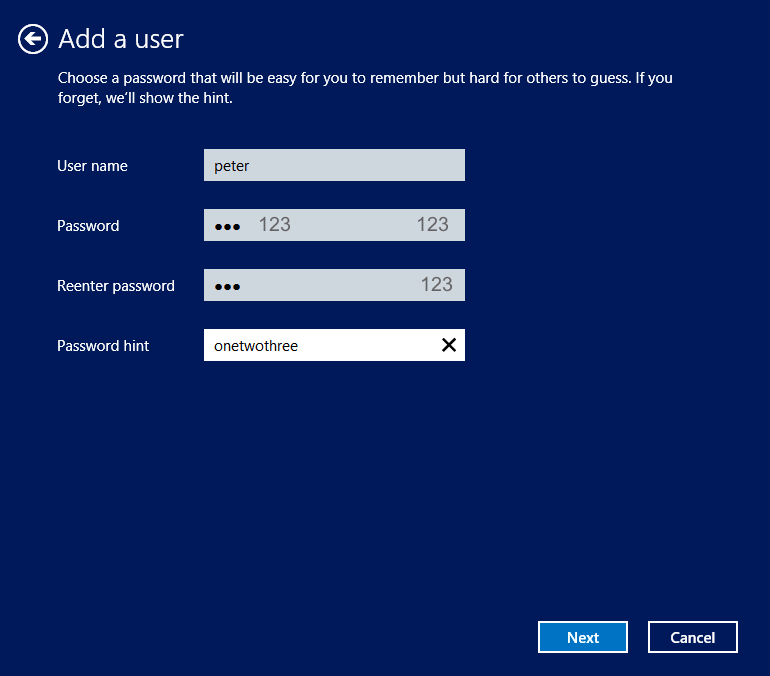Click the User name label

(x=92, y=166)
